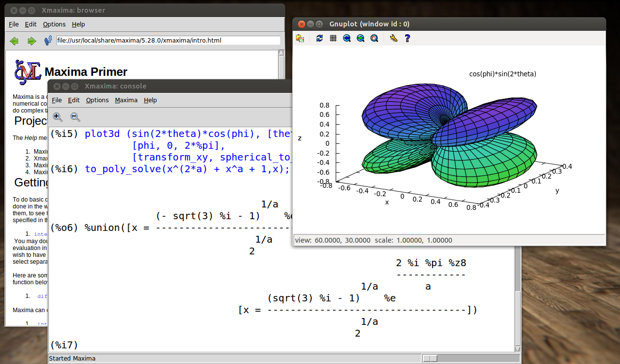Screen dimensions: 620x364
Task: Go back in the Xmaxima browser
Action: pos(14,41)
